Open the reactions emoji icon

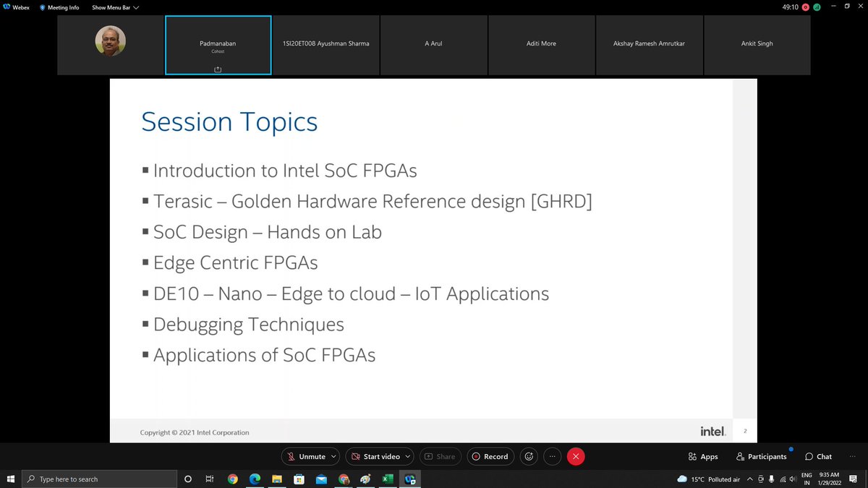pos(529,456)
